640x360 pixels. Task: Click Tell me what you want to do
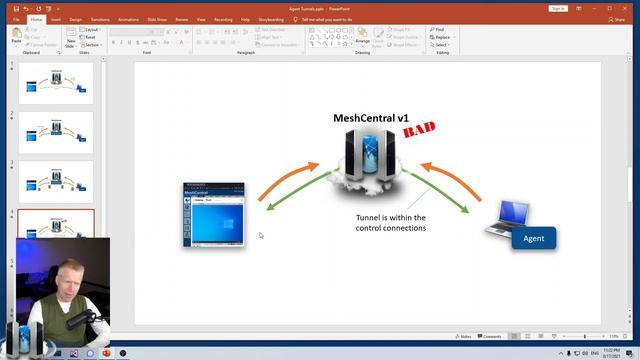tap(327, 20)
